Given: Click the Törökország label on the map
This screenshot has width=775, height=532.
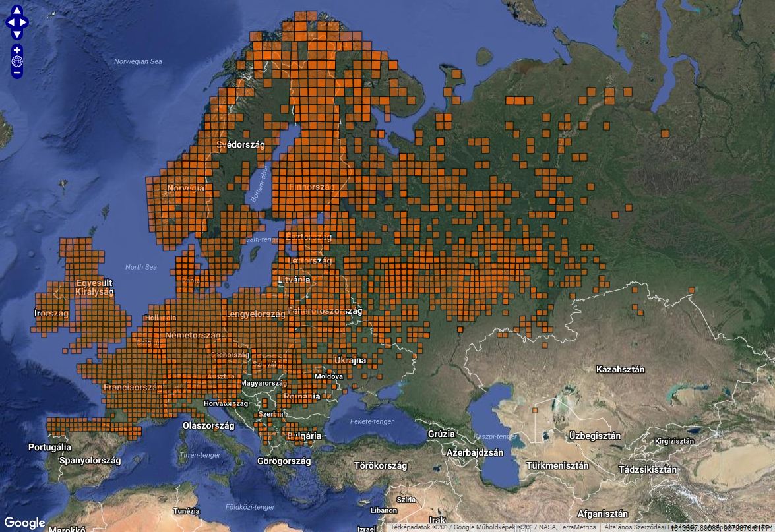Looking at the screenshot, I should point(380,465).
